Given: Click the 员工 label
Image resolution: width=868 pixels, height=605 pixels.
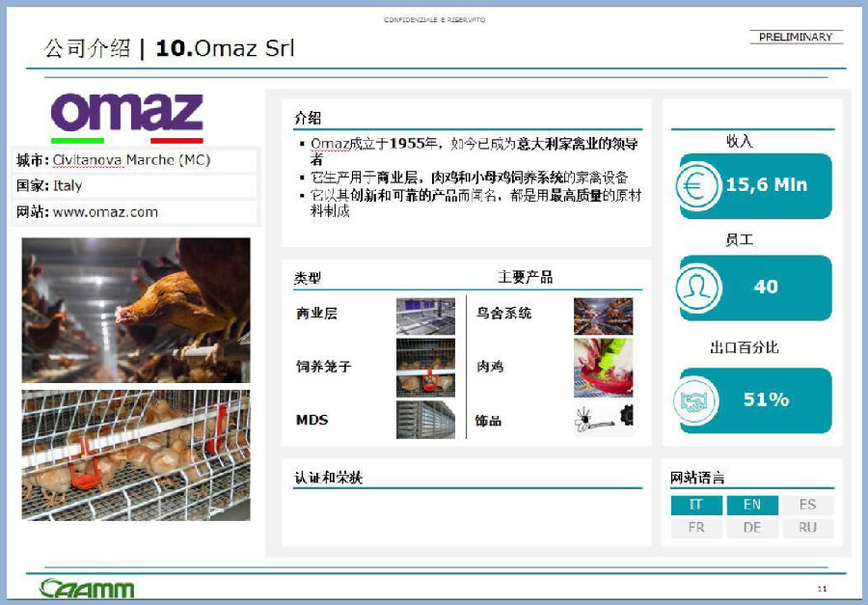Looking at the screenshot, I should point(740,239).
